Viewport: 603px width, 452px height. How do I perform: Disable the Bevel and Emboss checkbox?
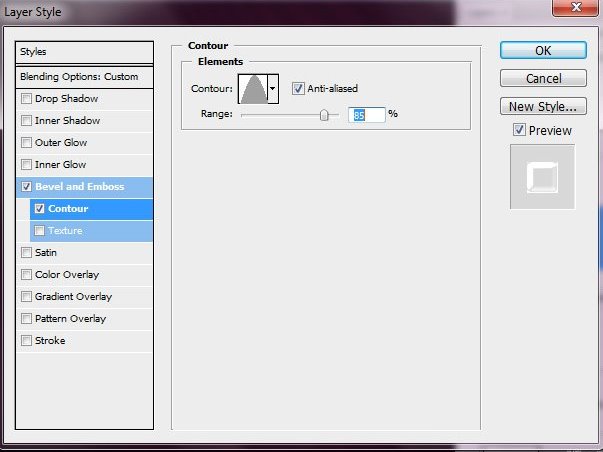click(x=26, y=187)
